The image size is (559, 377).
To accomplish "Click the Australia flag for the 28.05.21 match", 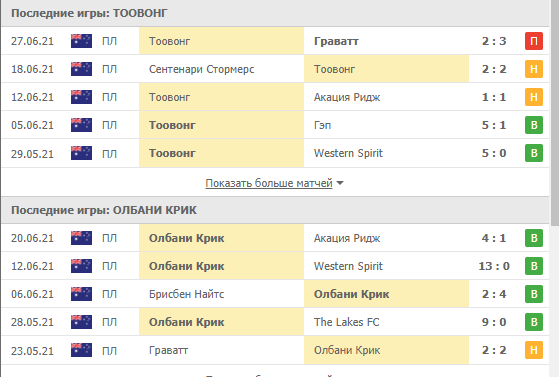I will point(81,322).
